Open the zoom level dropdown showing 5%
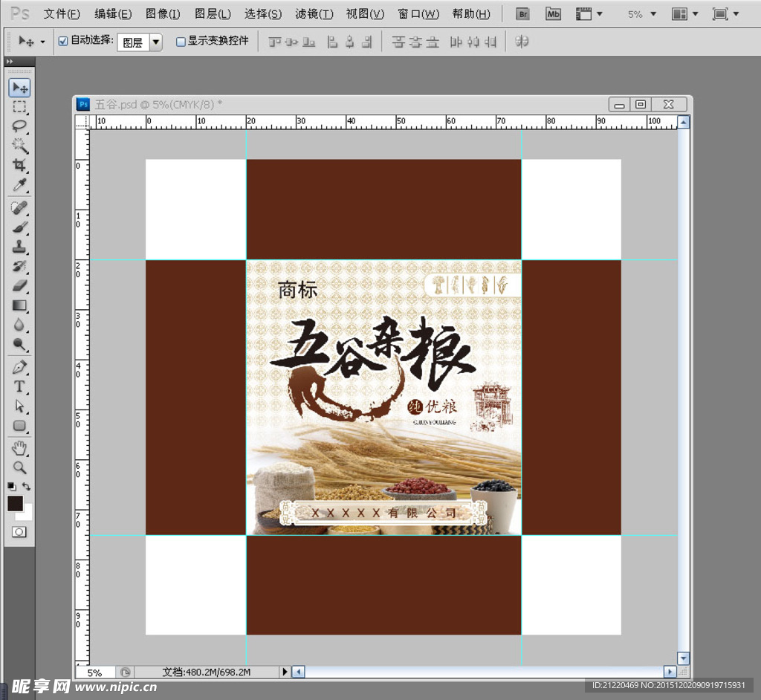 [x=642, y=14]
